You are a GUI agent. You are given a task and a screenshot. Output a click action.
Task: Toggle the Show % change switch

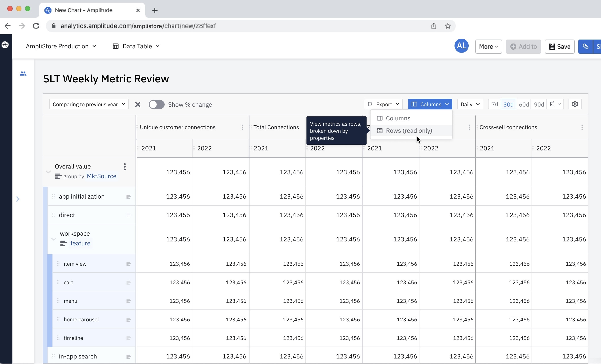click(157, 105)
